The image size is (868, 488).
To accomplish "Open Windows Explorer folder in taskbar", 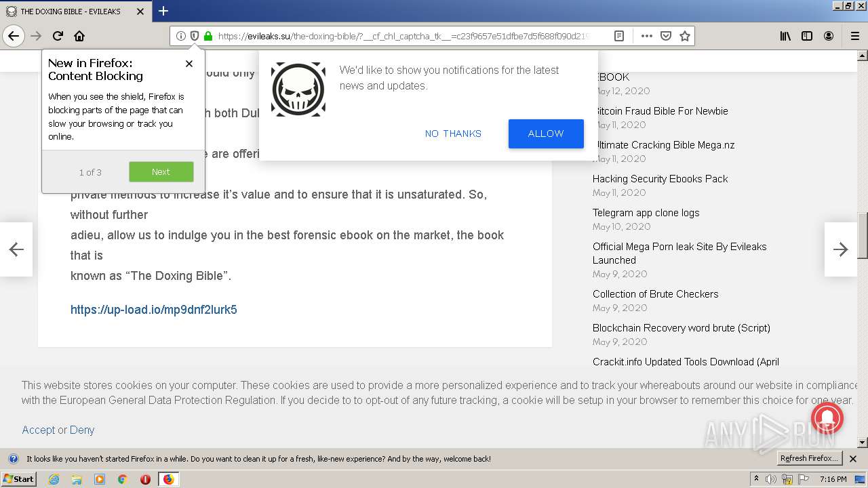I will click(x=77, y=479).
